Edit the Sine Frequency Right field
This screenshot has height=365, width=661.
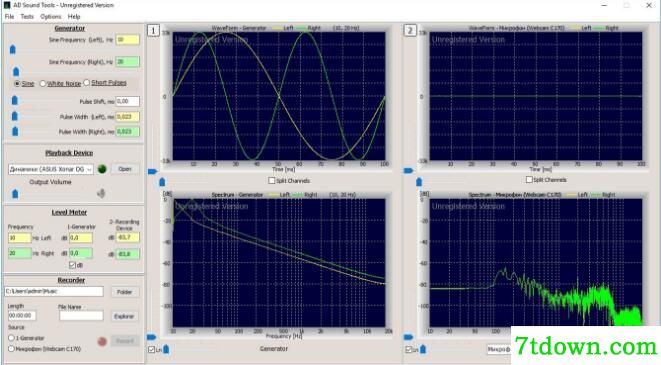(x=127, y=62)
